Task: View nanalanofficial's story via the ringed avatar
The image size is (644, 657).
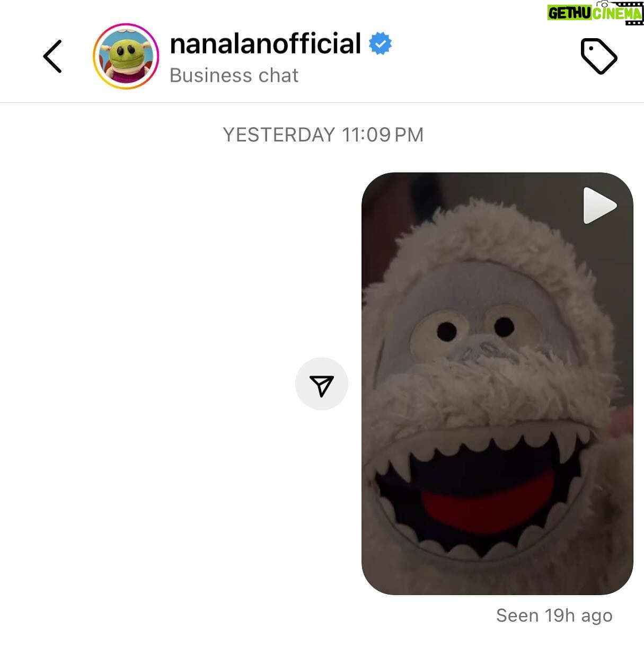Action: pos(126,56)
